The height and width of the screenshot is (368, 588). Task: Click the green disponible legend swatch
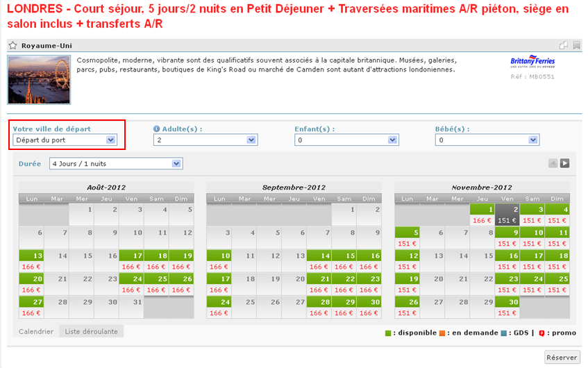pos(388,333)
